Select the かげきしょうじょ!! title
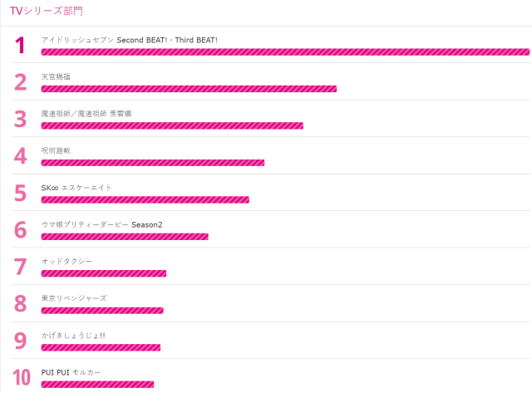This screenshot has width=532, height=393. [x=73, y=336]
